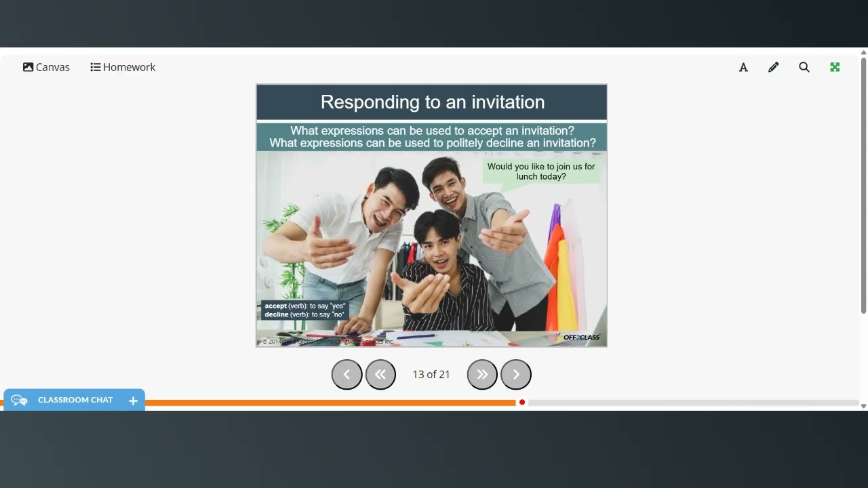Click the "13 of 21" slide counter
The height and width of the screenshot is (488, 868).
click(x=431, y=374)
